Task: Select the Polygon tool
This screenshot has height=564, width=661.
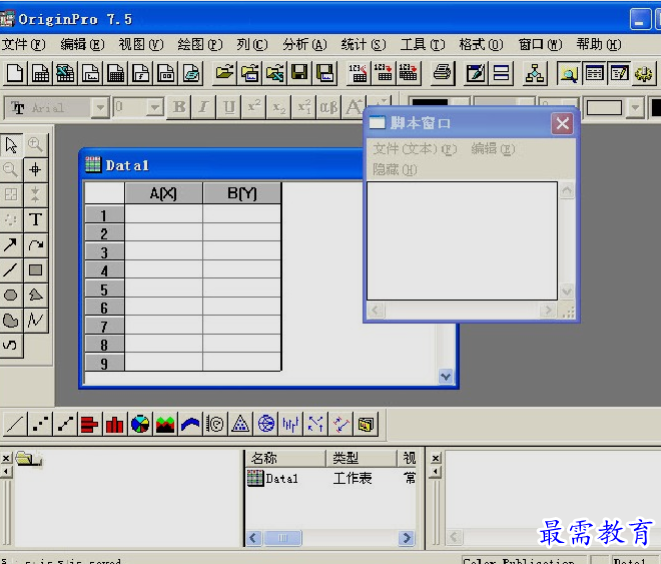Action: tap(35, 295)
